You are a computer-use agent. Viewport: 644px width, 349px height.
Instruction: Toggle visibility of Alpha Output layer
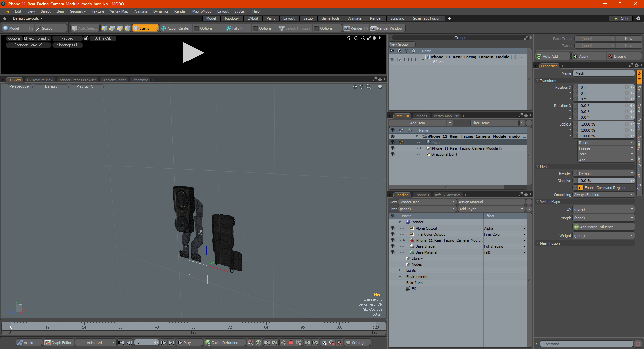pos(392,228)
